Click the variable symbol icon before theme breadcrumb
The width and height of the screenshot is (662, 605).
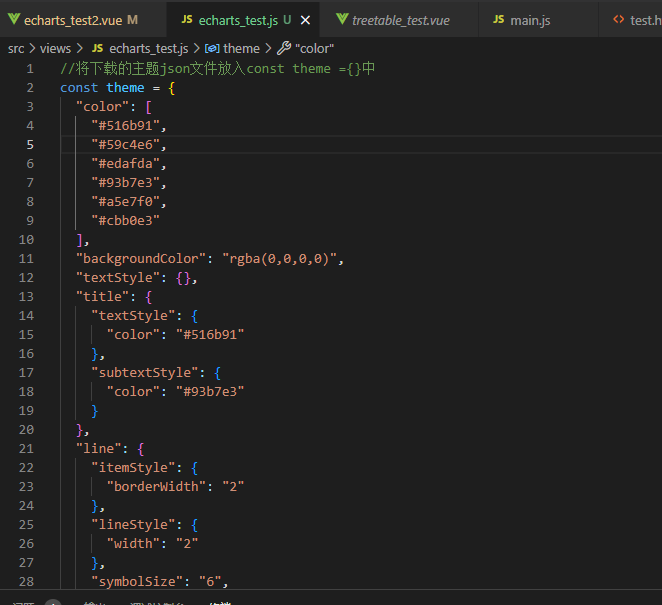pos(212,48)
